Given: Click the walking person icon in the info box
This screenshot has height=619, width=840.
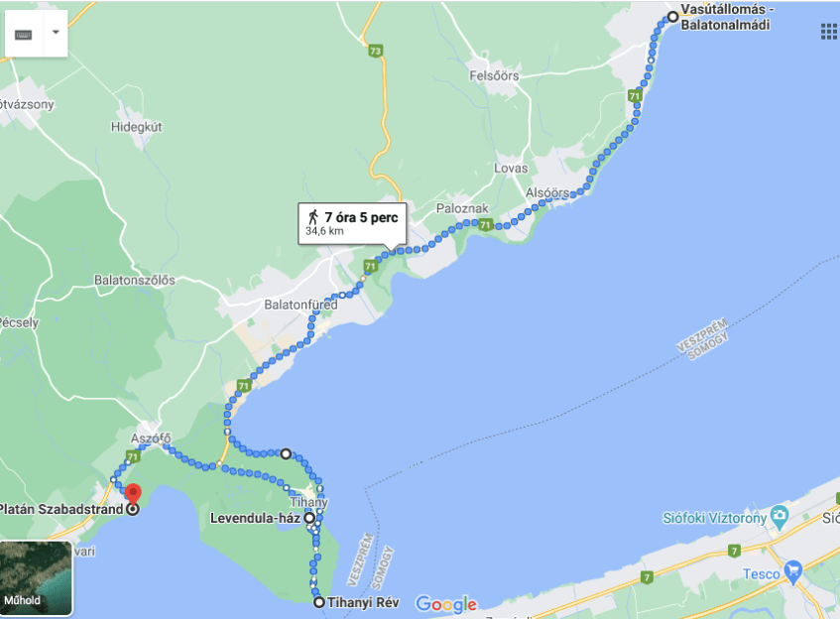Looking at the screenshot, I should [x=312, y=217].
